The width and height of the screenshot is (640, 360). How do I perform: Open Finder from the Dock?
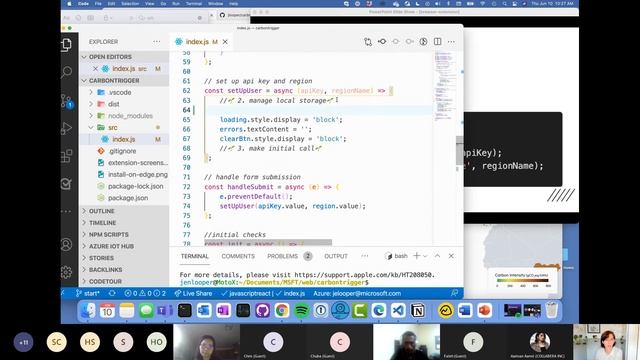pos(87,311)
